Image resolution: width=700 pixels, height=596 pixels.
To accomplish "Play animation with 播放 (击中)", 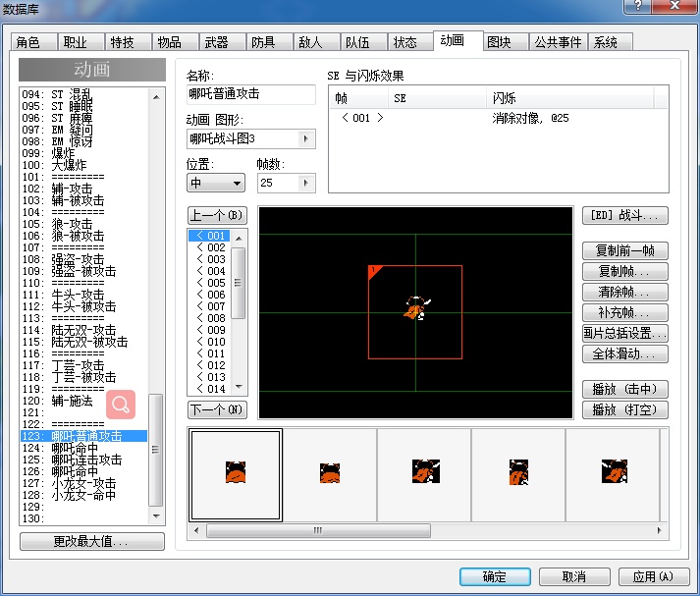I will point(625,389).
